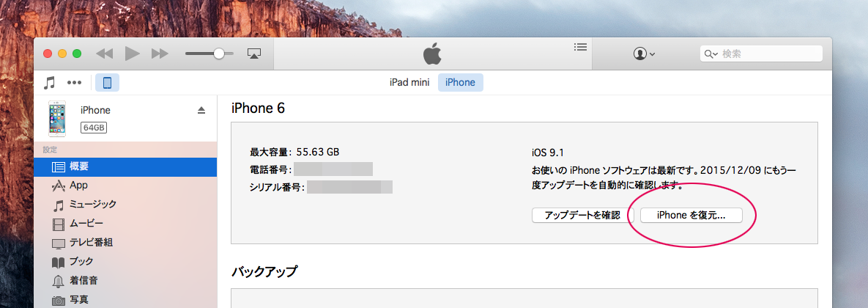The image size is (868, 308).
Task: Click the bell icon beside 着信音
Action: [x=59, y=282]
